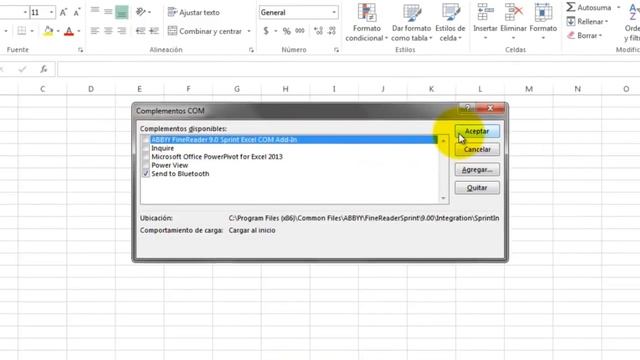Image resolution: width=640 pixels, height=360 pixels.
Task: Open Fuente group dialog launcher
Action: (80, 50)
